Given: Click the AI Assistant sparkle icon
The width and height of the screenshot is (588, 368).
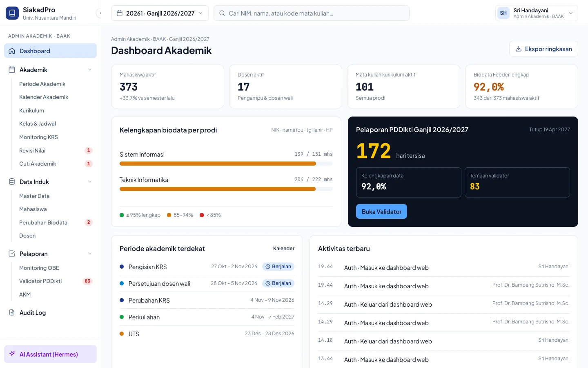Looking at the screenshot, I should (12, 354).
